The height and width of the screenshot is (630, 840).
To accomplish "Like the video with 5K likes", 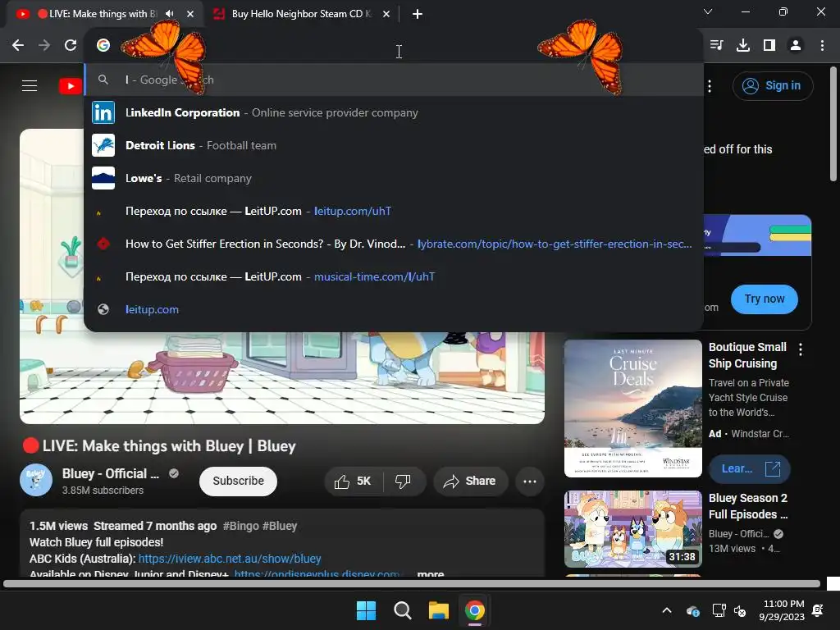I will (353, 481).
